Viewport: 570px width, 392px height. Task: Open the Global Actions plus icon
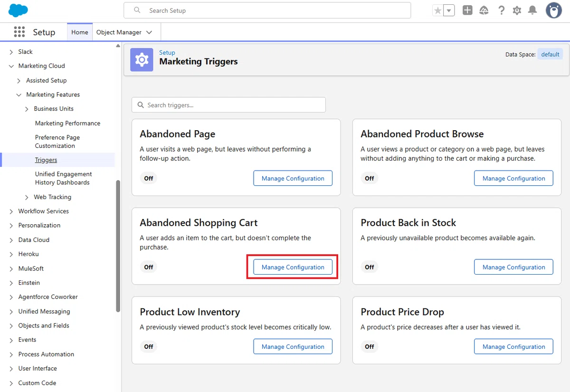coord(467,10)
